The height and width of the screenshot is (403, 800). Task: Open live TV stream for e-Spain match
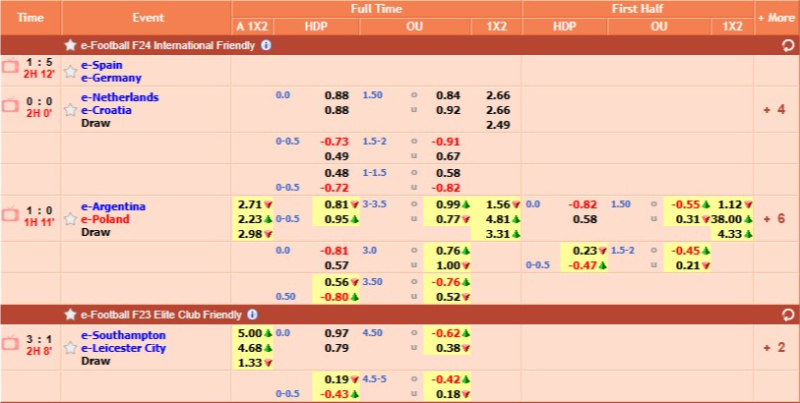click(x=11, y=66)
